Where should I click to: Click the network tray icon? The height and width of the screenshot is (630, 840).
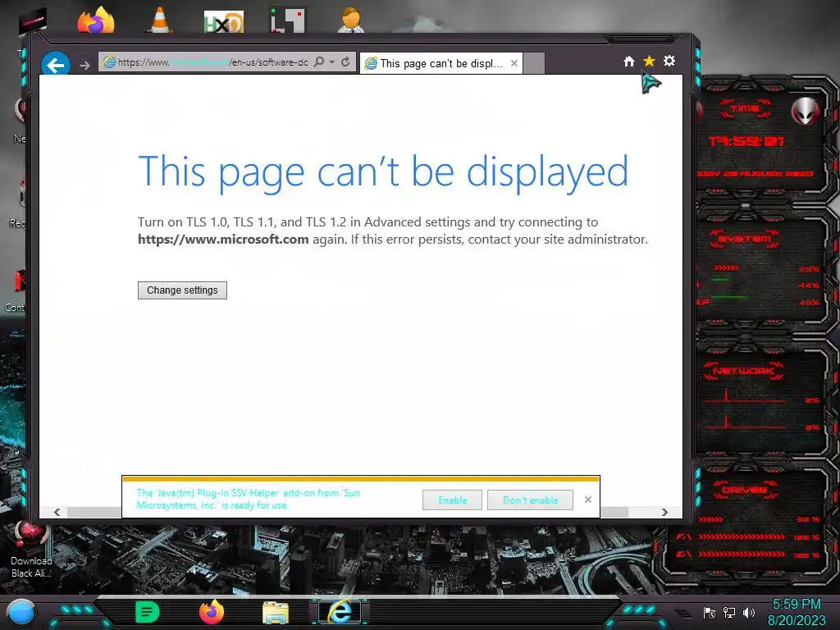(x=729, y=612)
